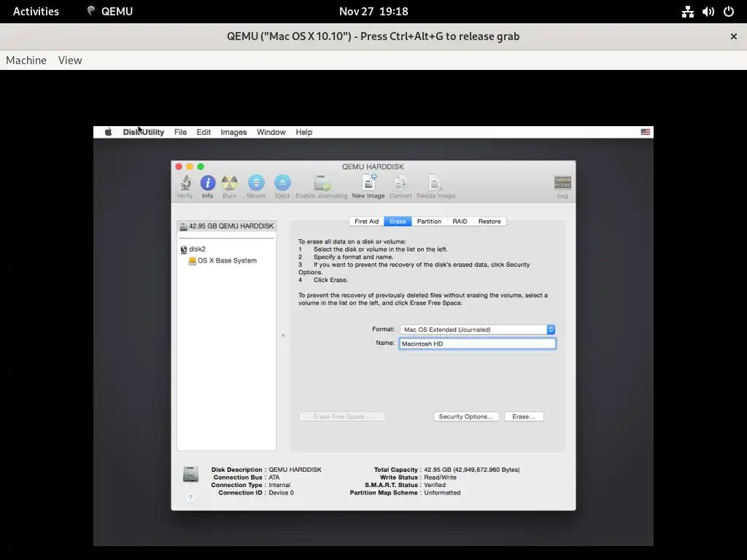The height and width of the screenshot is (560, 747).
Task: Select the Erase tab
Action: pyautogui.click(x=398, y=222)
